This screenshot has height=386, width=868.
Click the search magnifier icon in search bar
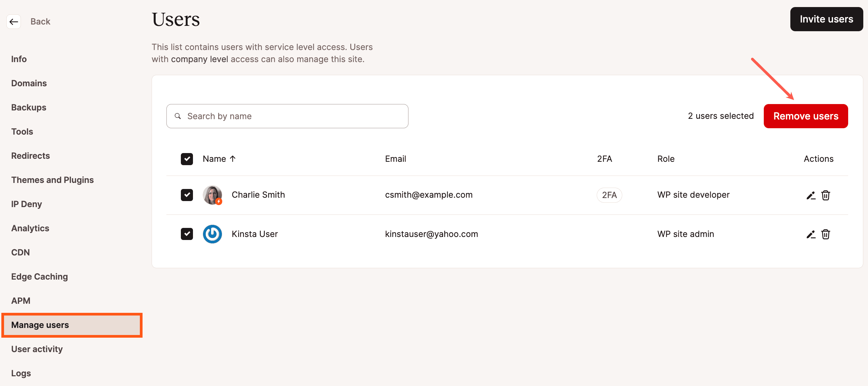click(178, 116)
